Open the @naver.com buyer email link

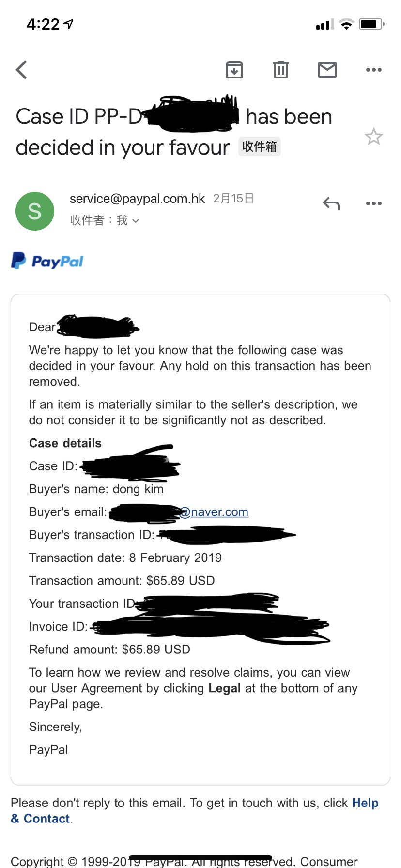pos(214,512)
